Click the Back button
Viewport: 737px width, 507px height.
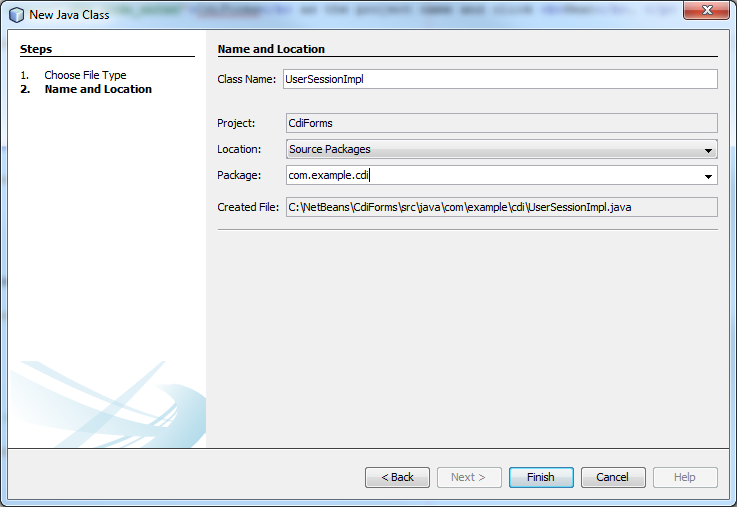[x=397, y=477]
